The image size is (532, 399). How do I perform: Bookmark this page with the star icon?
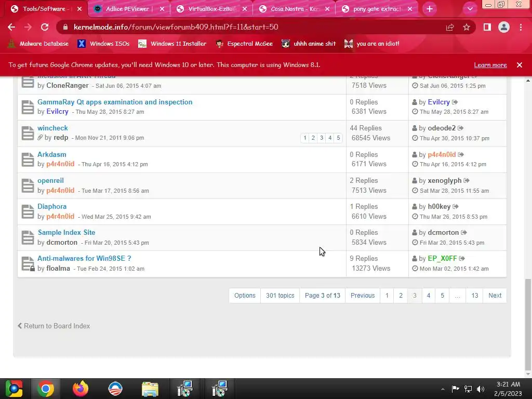[x=467, y=27]
